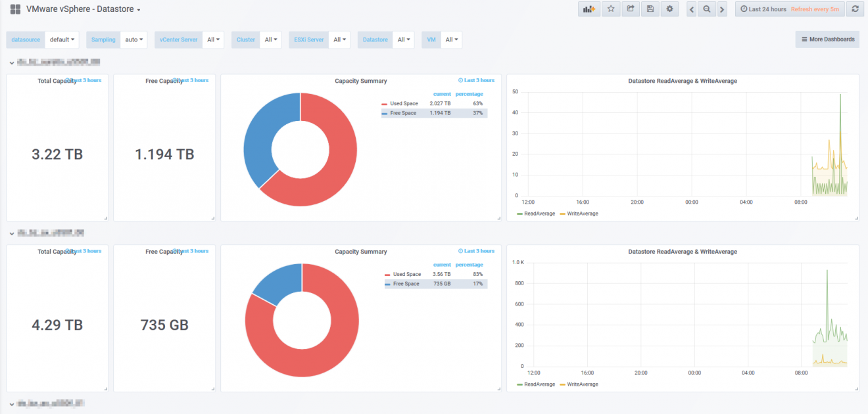Move time range forward with right arrow

click(x=721, y=9)
